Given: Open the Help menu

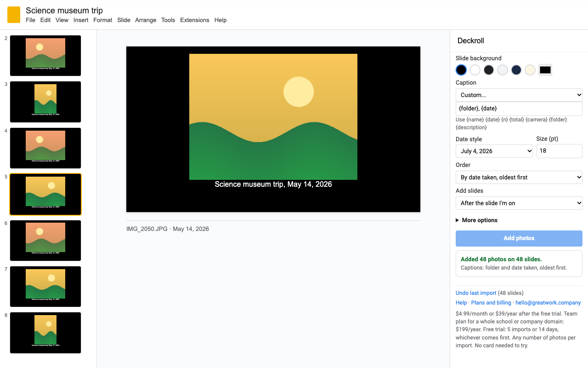Looking at the screenshot, I should coord(220,20).
